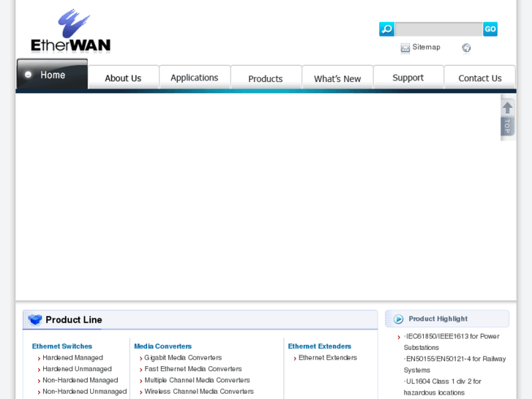Open the Hardened Managed link
This screenshot has width=532, height=399.
[x=72, y=357]
